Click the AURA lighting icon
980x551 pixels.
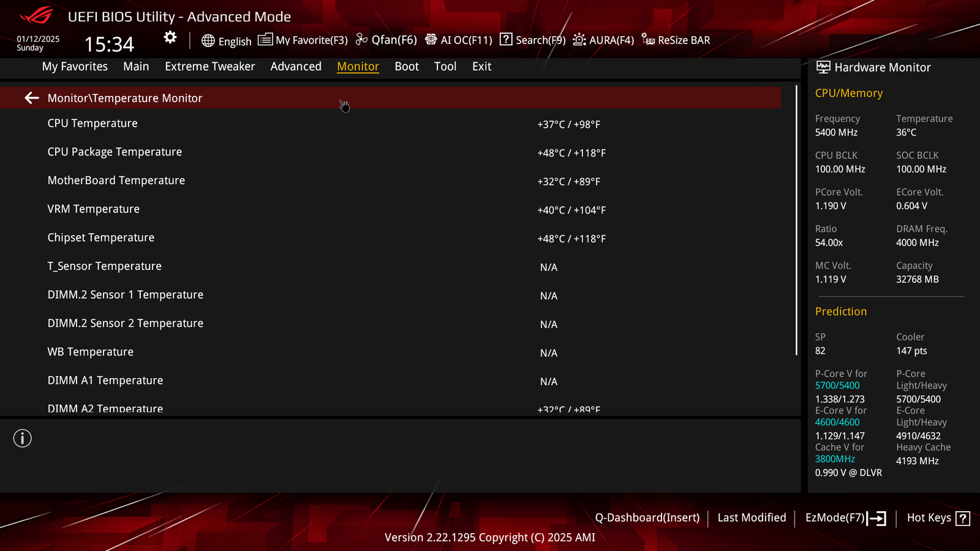coord(579,40)
